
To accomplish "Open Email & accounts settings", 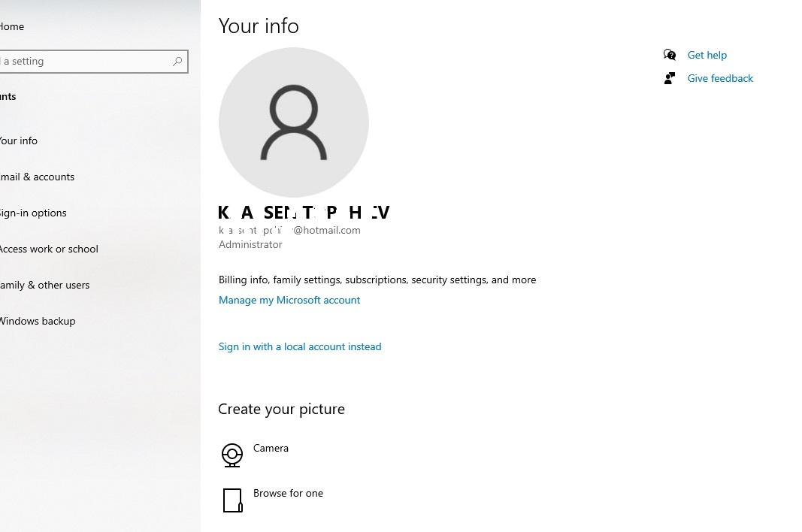I will (x=37, y=177).
